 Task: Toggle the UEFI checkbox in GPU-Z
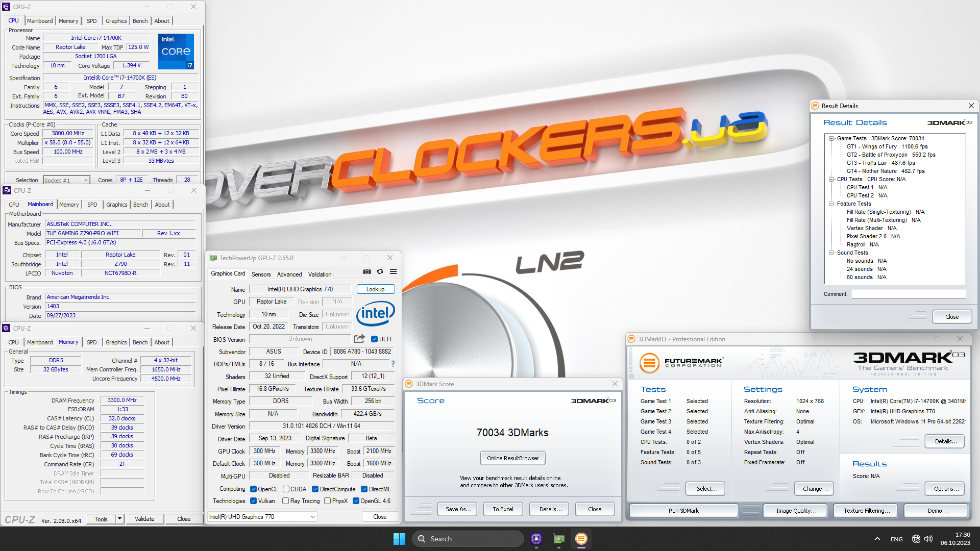[x=374, y=339]
